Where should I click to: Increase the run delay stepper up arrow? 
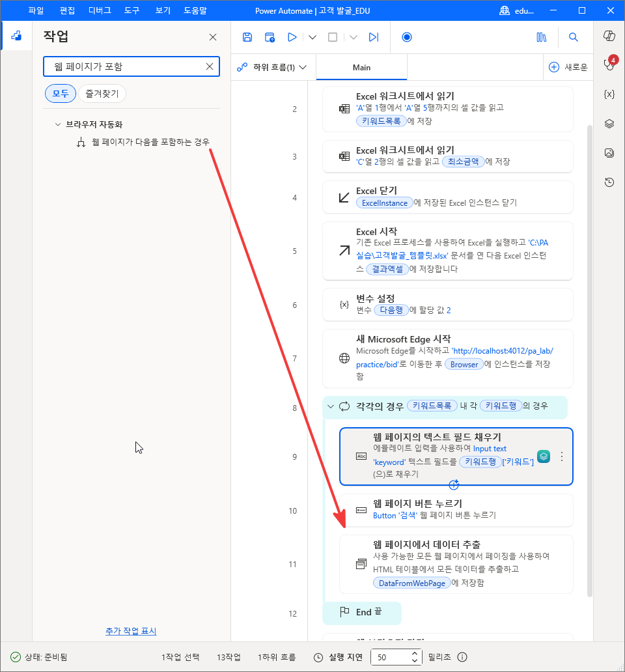pos(414,654)
